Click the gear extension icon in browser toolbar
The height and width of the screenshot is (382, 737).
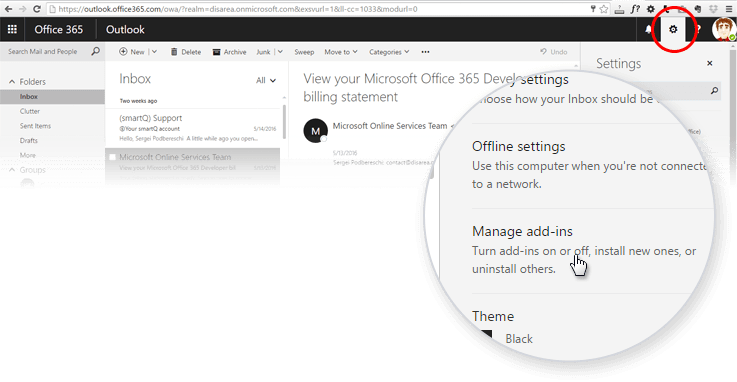click(651, 9)
